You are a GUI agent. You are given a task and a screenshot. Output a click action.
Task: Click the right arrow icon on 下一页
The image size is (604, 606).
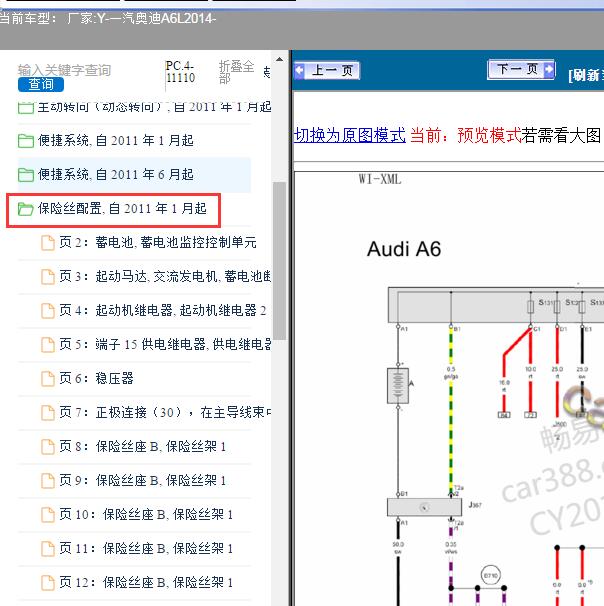549,69
